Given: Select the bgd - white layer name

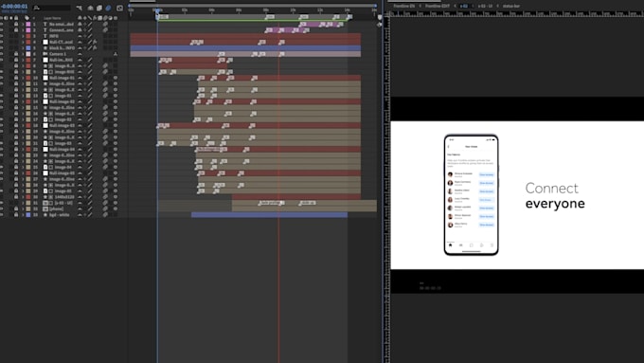Looking at the screenshot, I should [60, 214].
